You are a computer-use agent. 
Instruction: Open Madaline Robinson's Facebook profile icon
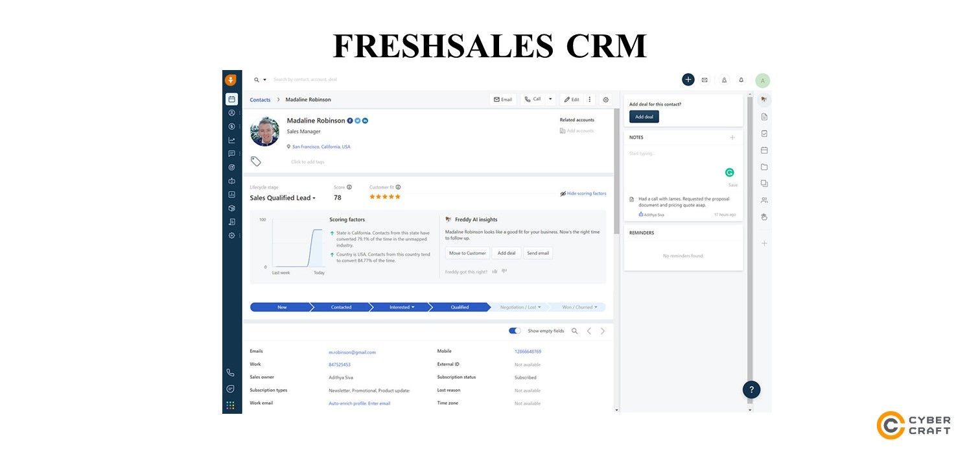(x=350, y=121)
